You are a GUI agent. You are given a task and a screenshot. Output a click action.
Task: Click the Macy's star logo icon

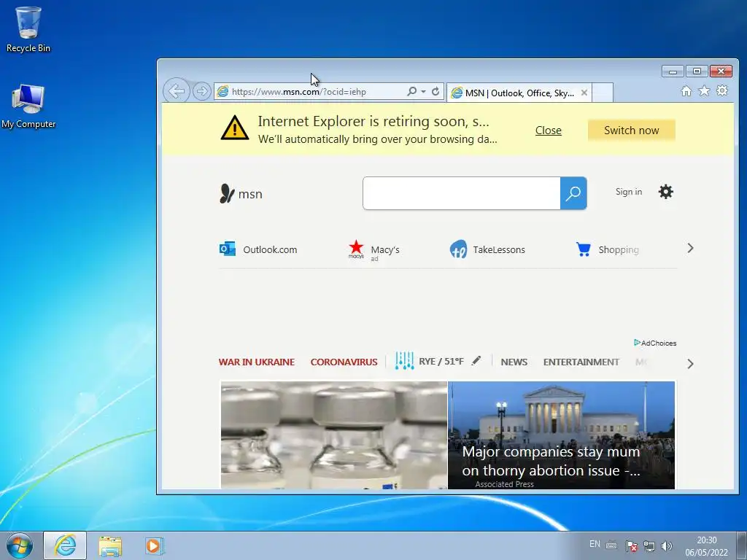[356, 249]
